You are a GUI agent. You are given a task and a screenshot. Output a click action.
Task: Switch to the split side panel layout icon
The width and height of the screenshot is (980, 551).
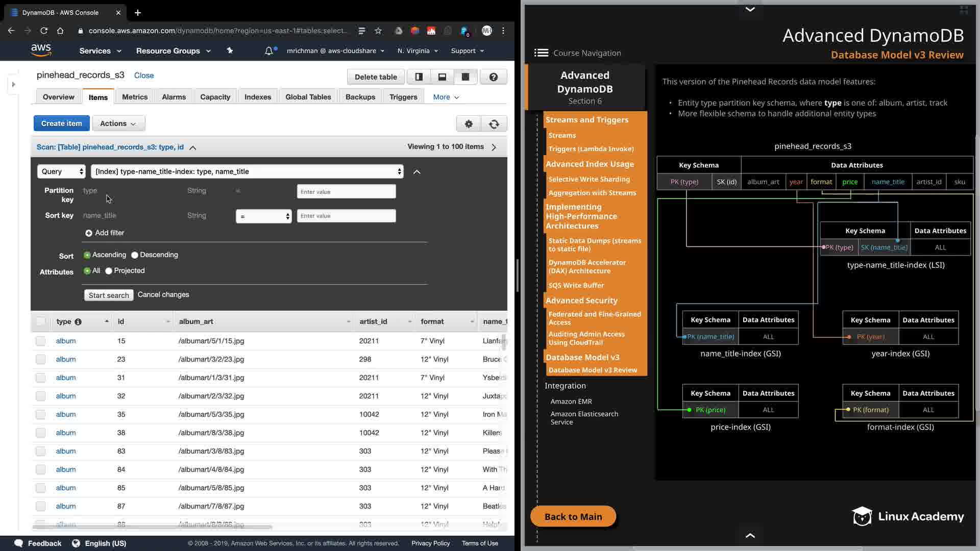(419, 77)
